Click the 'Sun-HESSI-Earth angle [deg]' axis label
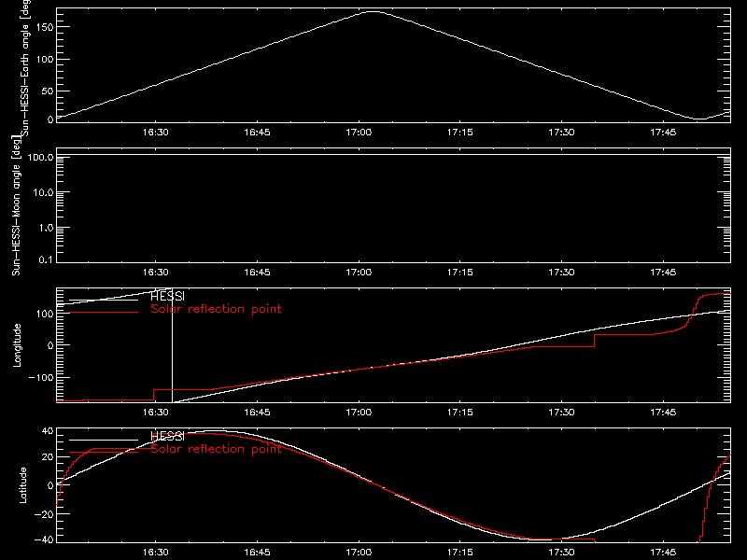Viewport: 747px width, 560px height. tap(25, 68)
